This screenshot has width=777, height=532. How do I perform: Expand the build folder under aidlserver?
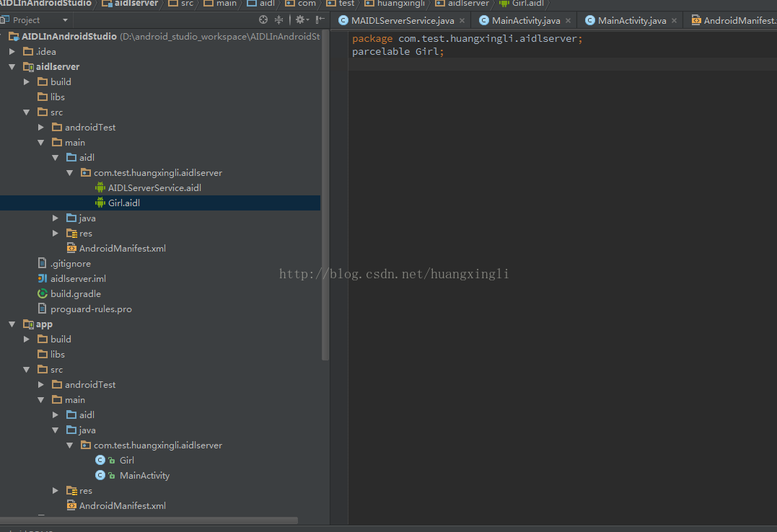point(27,81)
